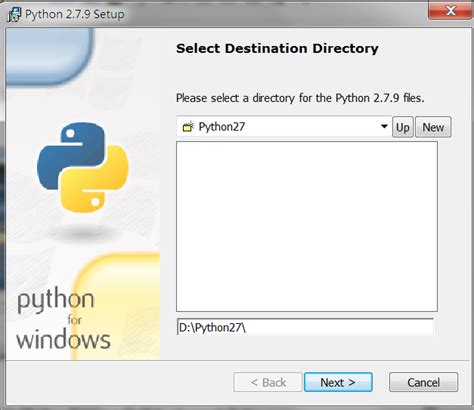The height and width of the screenshot is (410, 474).
Task: Create a New folder
Action: 433,127
